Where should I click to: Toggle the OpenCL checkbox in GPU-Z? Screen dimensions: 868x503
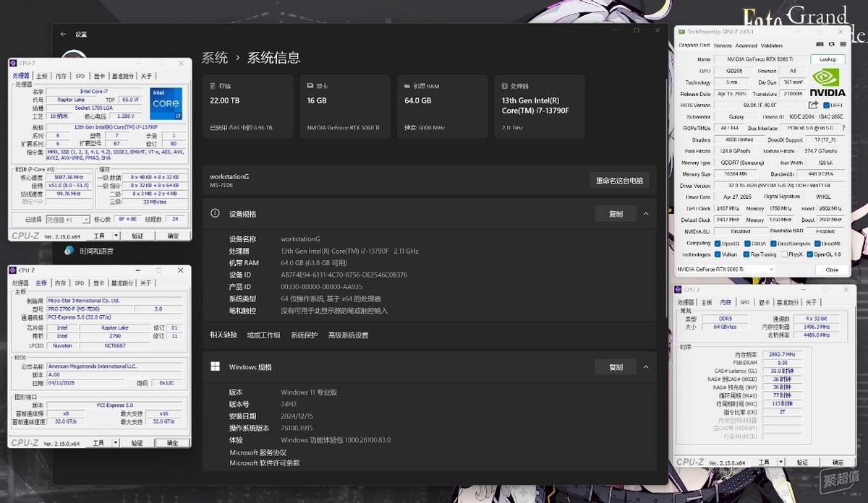coord(718,244)
